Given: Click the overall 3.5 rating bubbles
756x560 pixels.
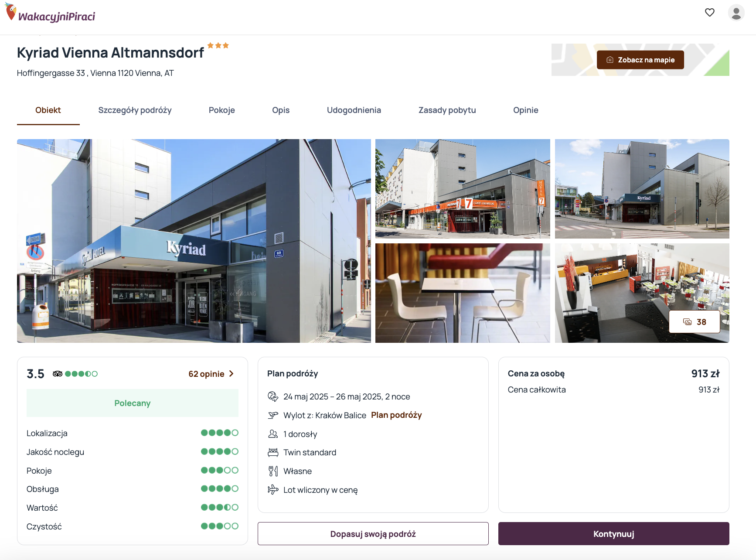Looking at the screenshot, I should (x=81, y=374).
